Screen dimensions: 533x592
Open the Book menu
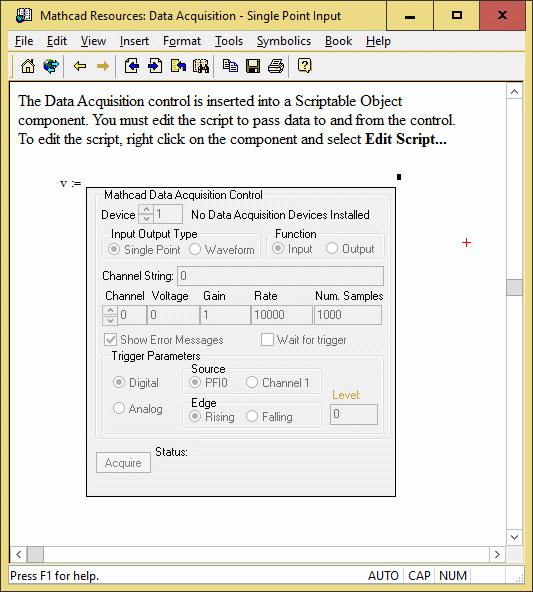[338, 41]
